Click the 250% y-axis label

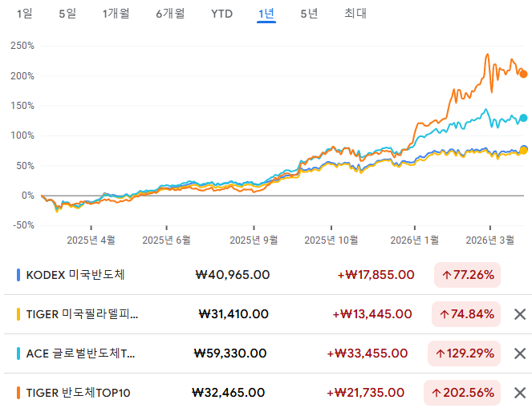22,46
